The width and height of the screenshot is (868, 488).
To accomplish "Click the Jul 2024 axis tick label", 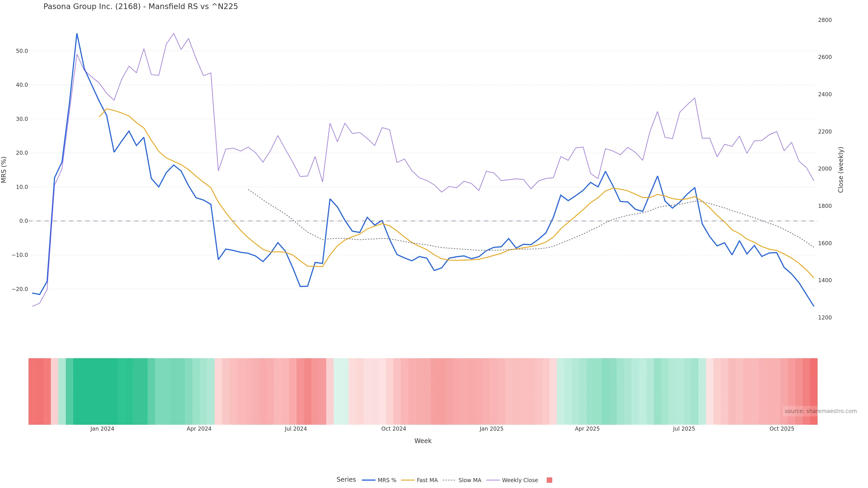I will pyautogui.click(x=295, y=429).
